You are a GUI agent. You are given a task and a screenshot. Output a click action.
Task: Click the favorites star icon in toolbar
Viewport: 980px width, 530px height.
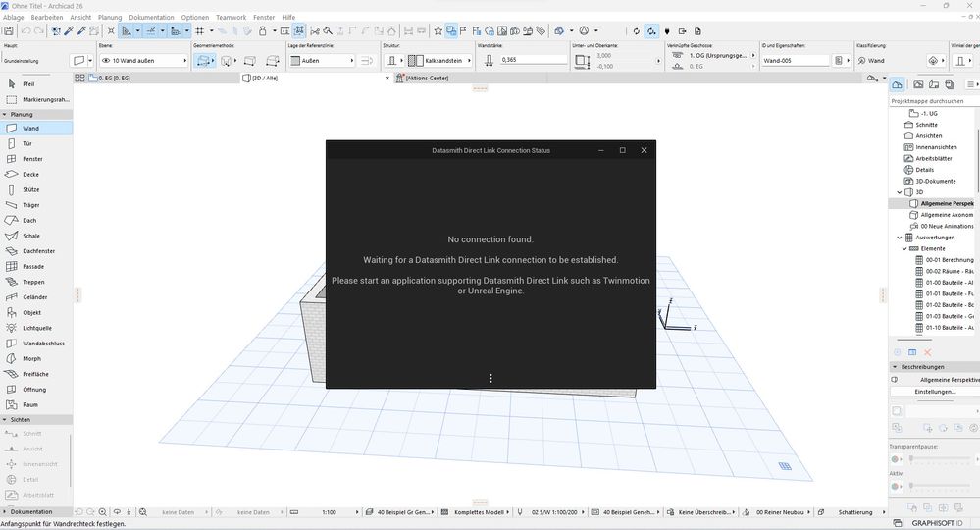click(x=438, y=30)
